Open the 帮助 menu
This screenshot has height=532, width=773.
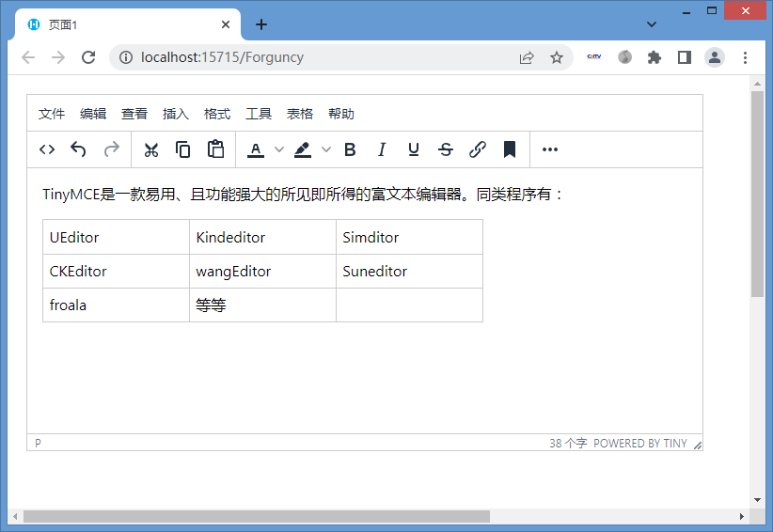[341, 114]
